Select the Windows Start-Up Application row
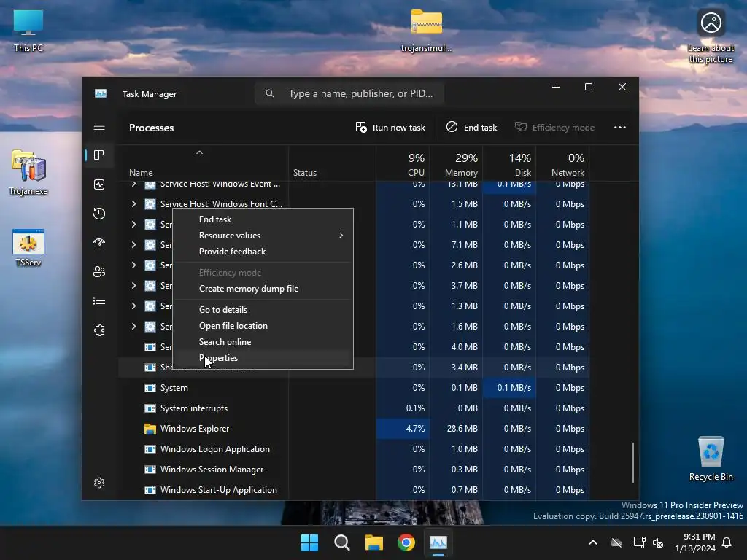Image resolution: width=747 pixels, height=560 pixels. click(x=354, y=489)
